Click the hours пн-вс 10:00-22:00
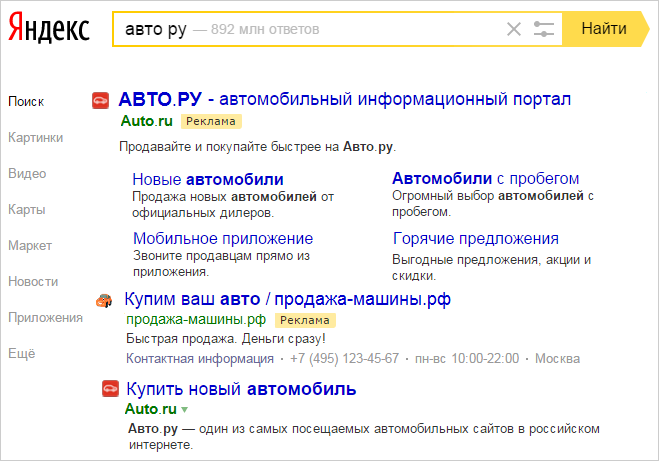Screen dimensions: 659x461 [x=467, y=359]
